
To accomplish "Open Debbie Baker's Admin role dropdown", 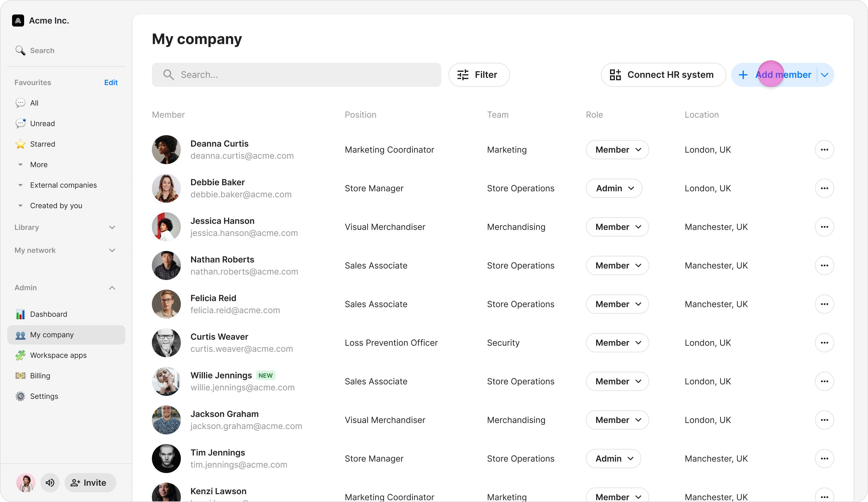I will [614, 188].
